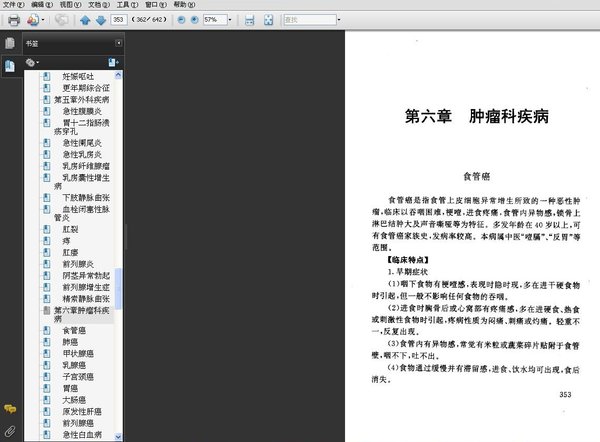This screenshot has width=600, height=442.
Task: Click the colorful collaborate/share icon
Action: (33, 20)
